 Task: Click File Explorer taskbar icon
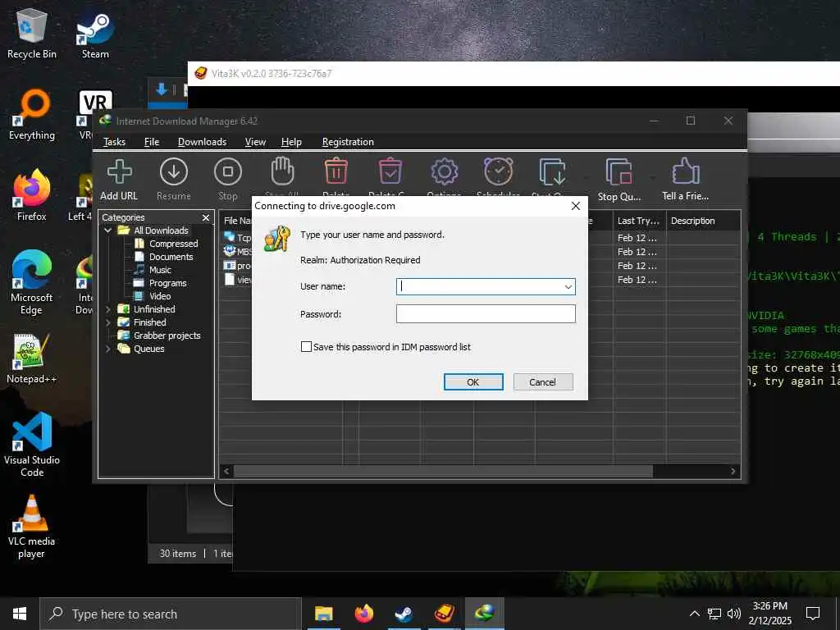click(x=323, y=614)
